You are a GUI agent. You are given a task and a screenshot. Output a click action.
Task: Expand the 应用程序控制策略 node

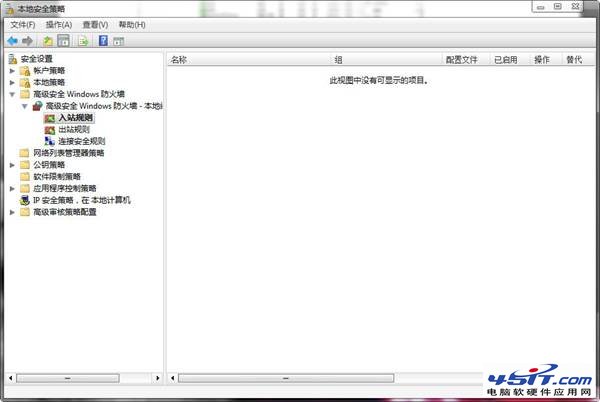pos(12,189)
